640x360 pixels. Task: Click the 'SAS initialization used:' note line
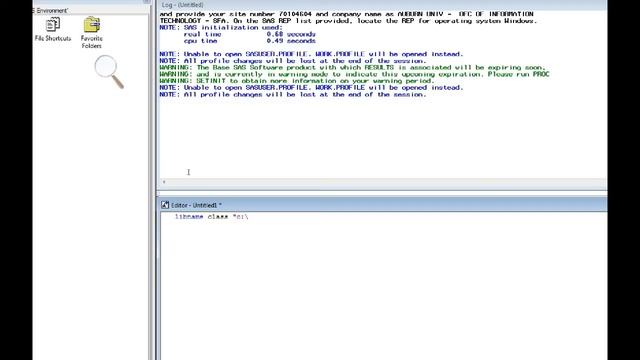(x=221, y=28)
